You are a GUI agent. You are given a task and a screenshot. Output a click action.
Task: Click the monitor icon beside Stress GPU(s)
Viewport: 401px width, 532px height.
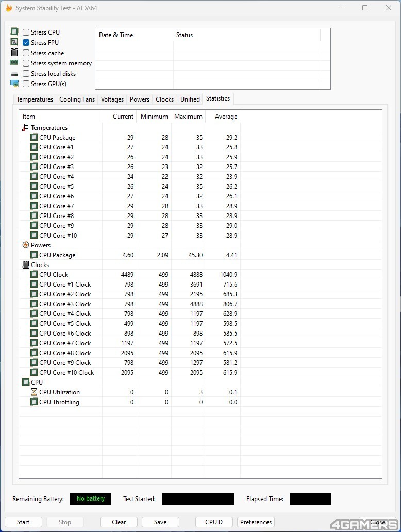click(x=14, y=84)
